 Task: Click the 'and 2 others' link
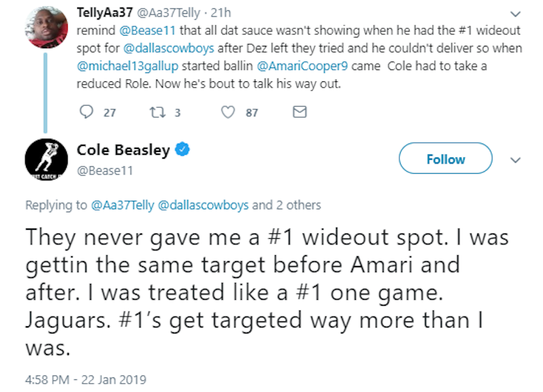point(286,205)
